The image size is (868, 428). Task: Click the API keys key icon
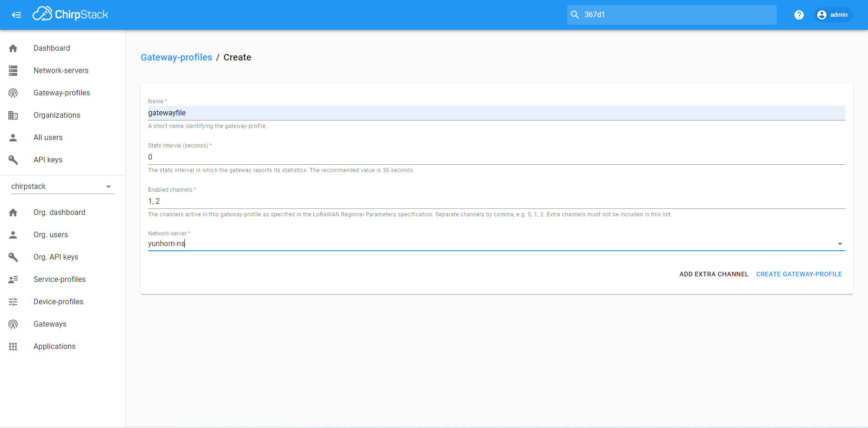(13, 160)
